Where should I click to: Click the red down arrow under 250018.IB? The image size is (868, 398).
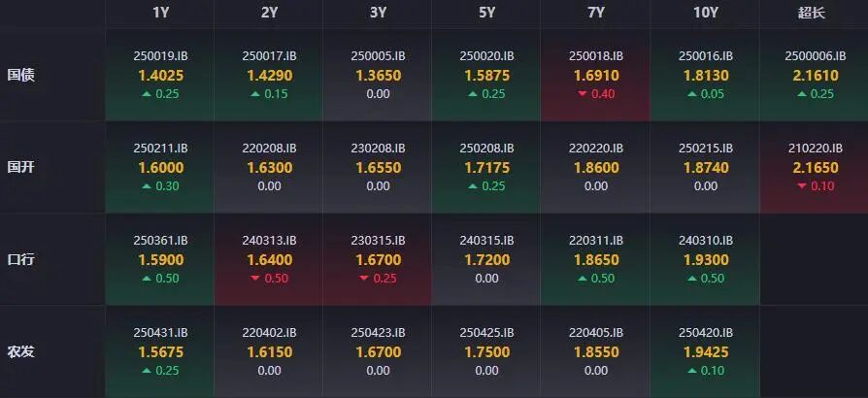583,95
